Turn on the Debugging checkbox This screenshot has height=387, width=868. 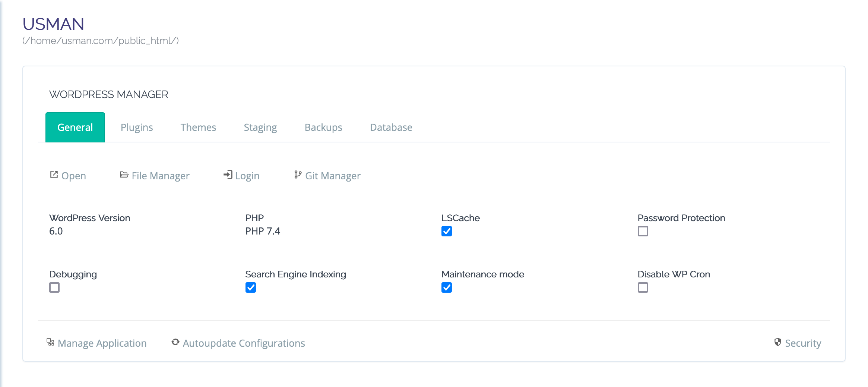[54, 287]
